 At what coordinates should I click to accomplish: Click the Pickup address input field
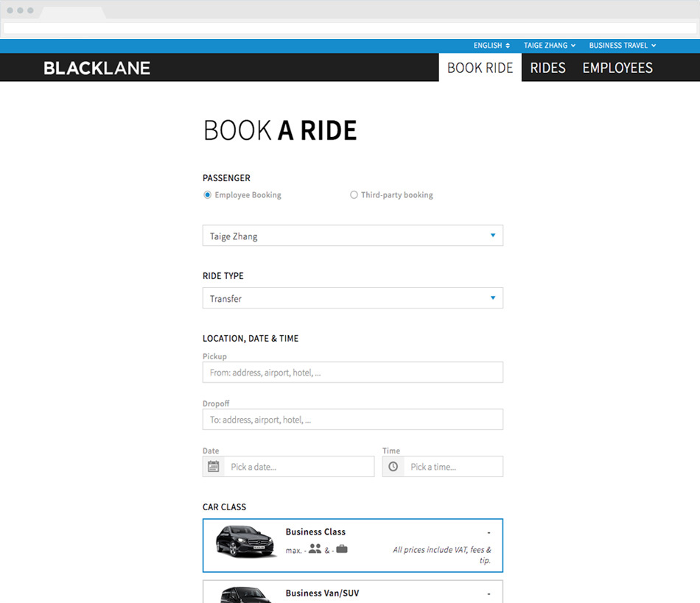pos(353,373)
